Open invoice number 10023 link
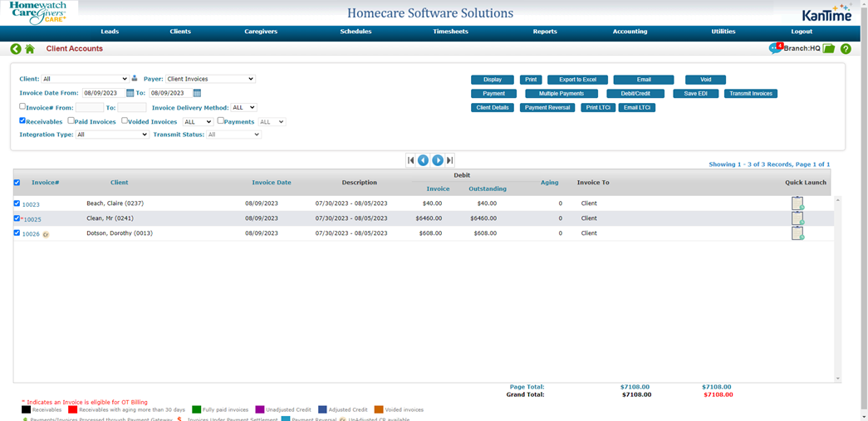This screenshot has height=421, width=868. coord(31,204)
